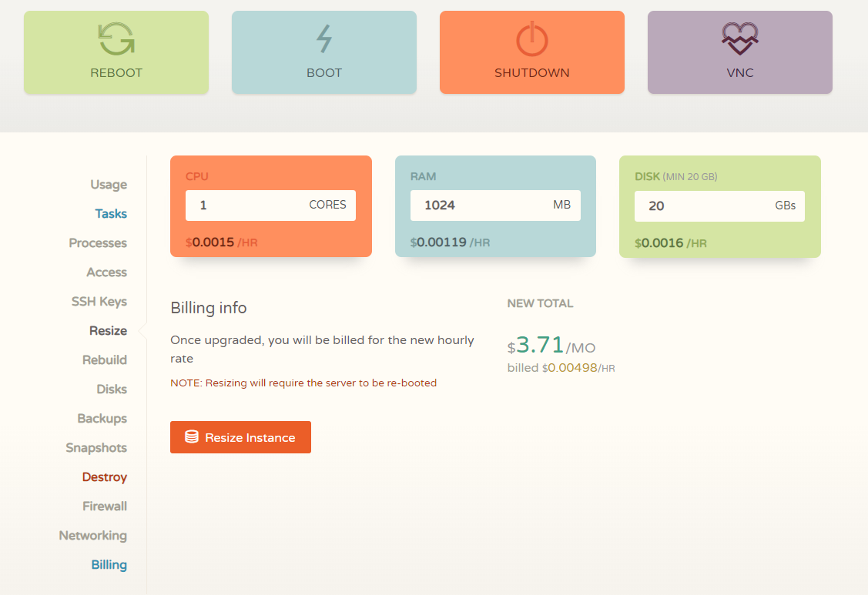Click the red Destroy sidebar link
This screenshot has width=868, height=595.
105,477
